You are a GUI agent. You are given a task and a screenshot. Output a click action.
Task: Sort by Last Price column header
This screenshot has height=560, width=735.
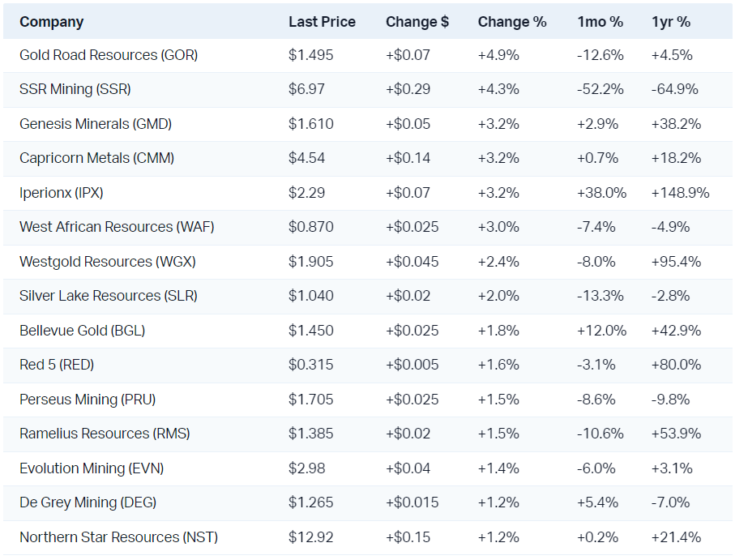322,22
